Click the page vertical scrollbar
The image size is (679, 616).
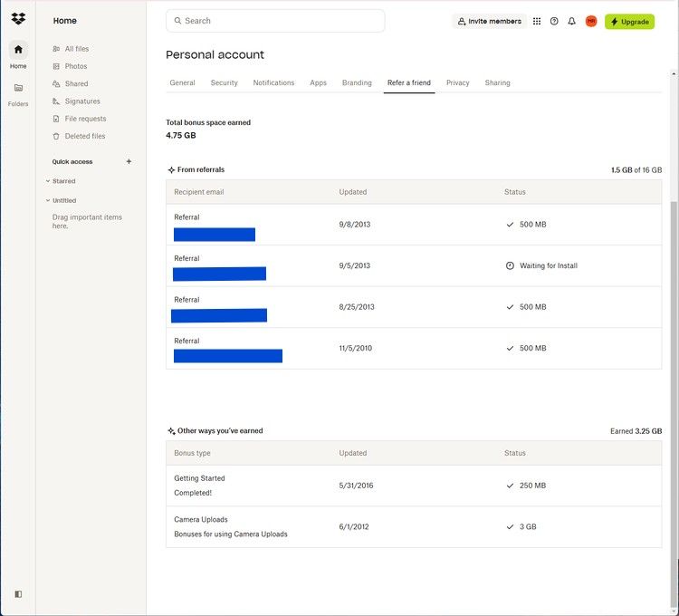[673, 362]
